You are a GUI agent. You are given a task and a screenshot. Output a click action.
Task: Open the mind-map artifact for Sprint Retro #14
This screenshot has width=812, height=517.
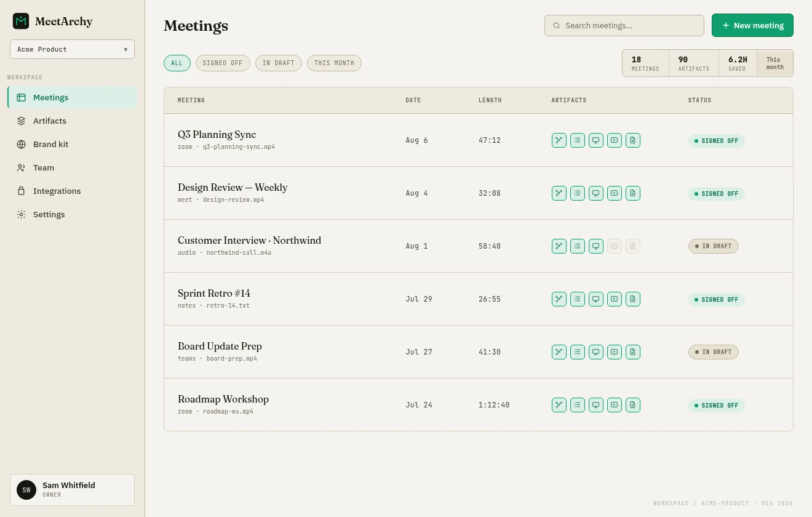[559, 299]
